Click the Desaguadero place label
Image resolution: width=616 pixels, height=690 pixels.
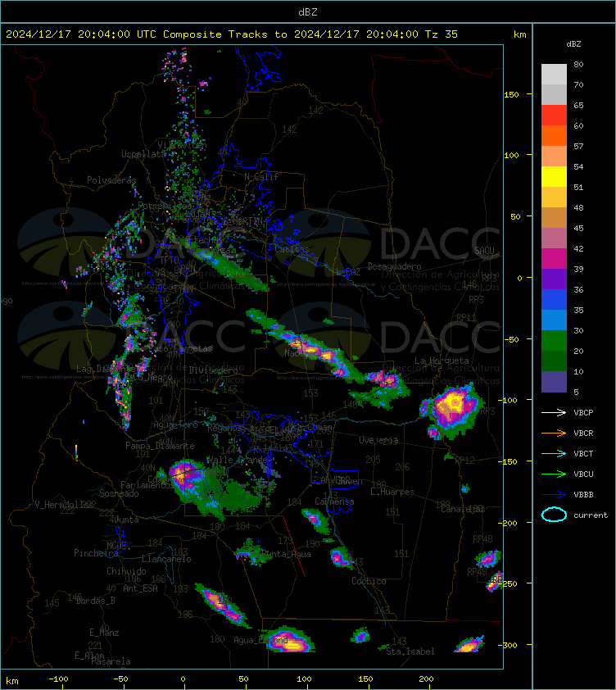[x=394, y=266]
